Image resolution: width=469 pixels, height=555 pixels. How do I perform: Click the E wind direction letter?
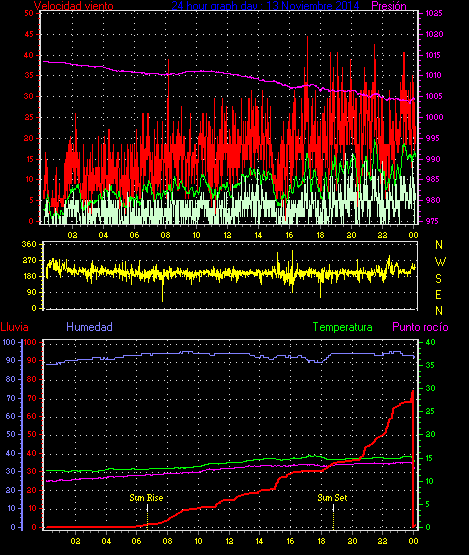pos(438,294)
